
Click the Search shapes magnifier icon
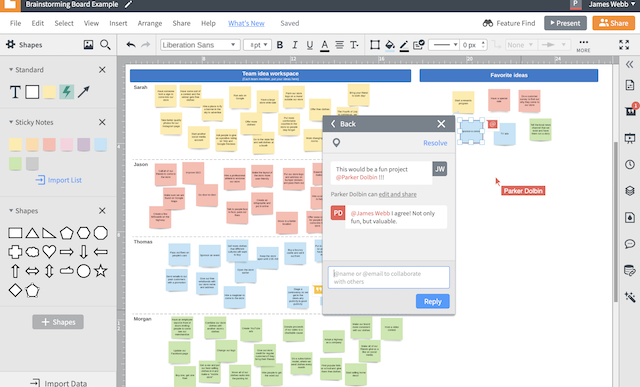click(x=105, y=44)
